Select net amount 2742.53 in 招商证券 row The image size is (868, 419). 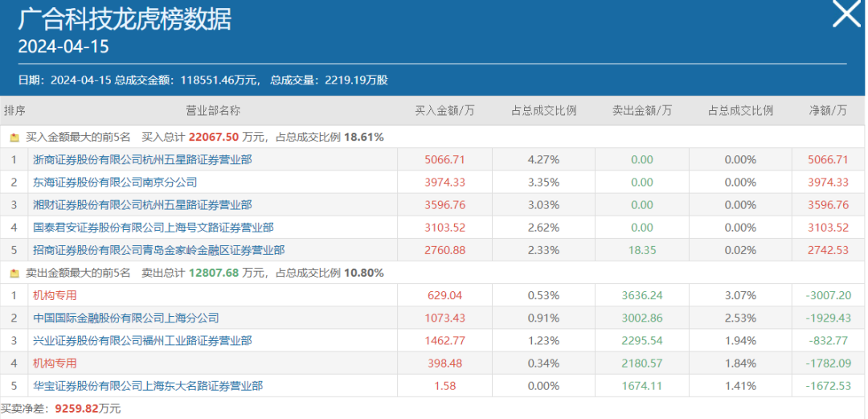[828, 250]
